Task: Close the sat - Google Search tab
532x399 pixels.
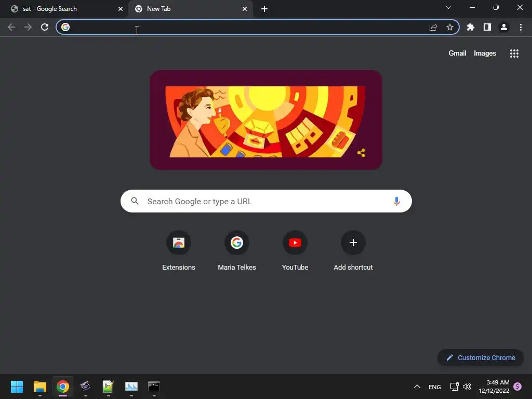Action: (121, 9)
